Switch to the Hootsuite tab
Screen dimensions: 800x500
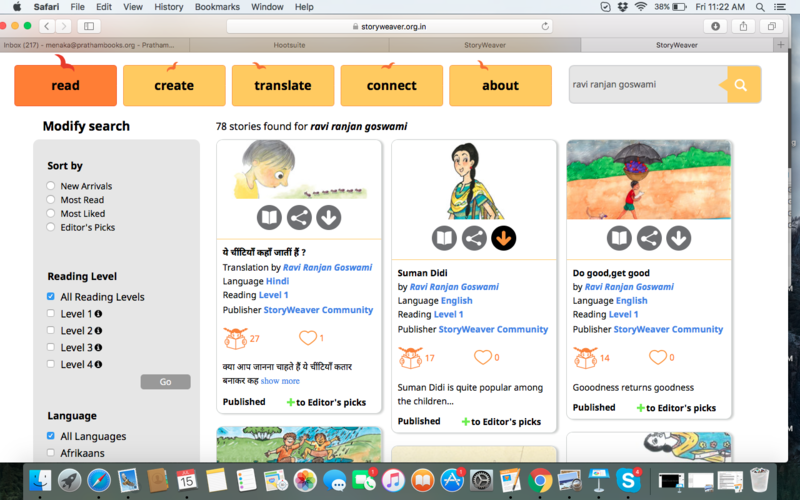coord(289,45)
